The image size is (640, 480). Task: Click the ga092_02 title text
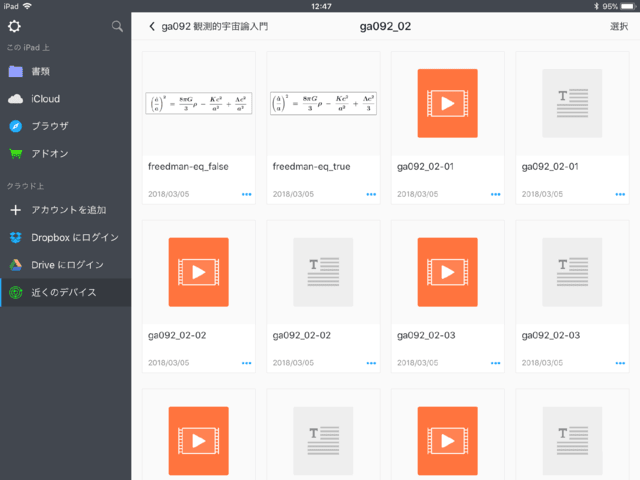coord(385,27)
